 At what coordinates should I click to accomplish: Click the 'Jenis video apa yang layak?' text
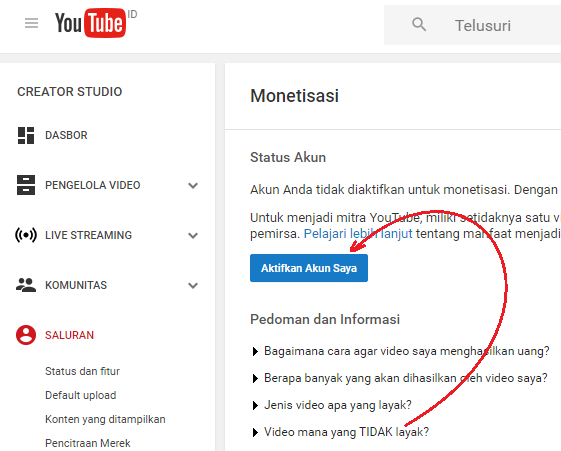(x=338, y=405)
